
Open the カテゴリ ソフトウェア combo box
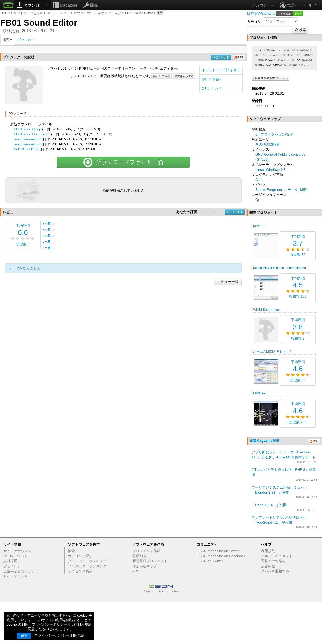click(280, 21)
